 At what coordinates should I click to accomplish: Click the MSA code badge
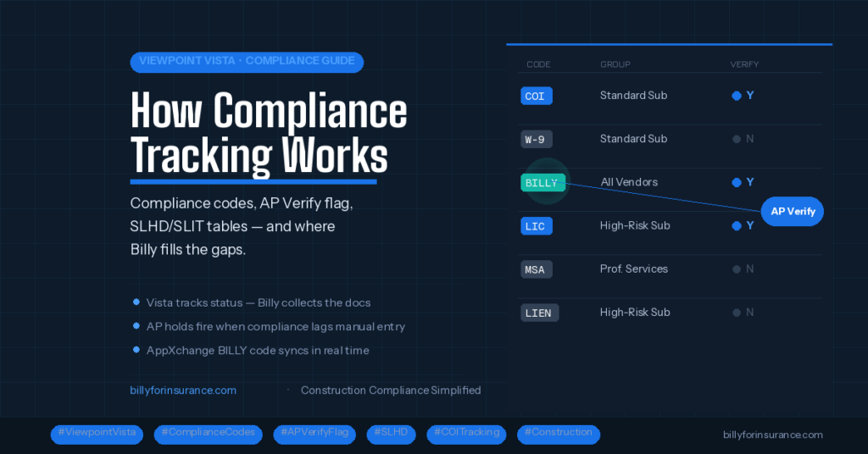pos(537,269)
